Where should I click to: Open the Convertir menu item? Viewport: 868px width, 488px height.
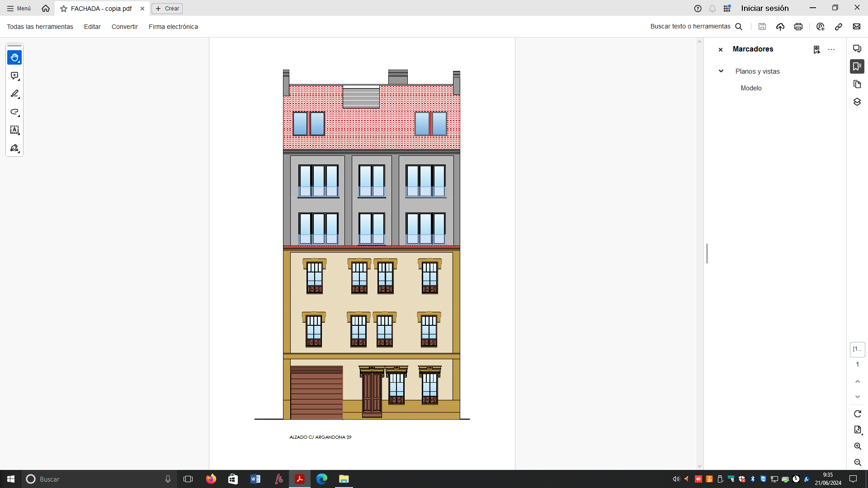[x=124, y=27]
